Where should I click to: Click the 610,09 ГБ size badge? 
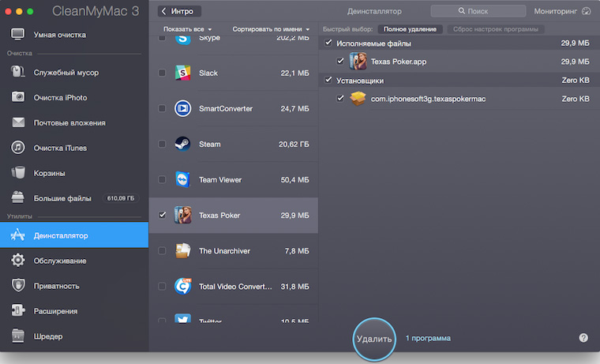[121, 198]
